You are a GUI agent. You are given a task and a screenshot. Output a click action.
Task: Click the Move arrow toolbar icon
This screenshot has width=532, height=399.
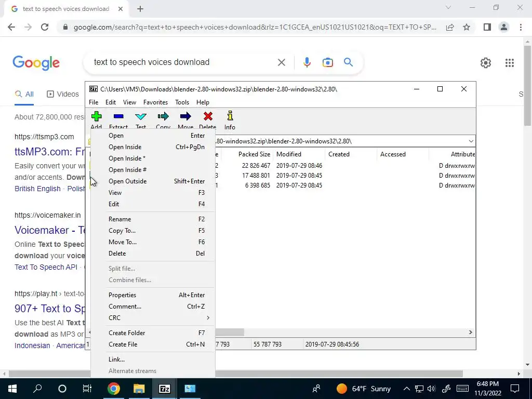[x=185, y=116]
